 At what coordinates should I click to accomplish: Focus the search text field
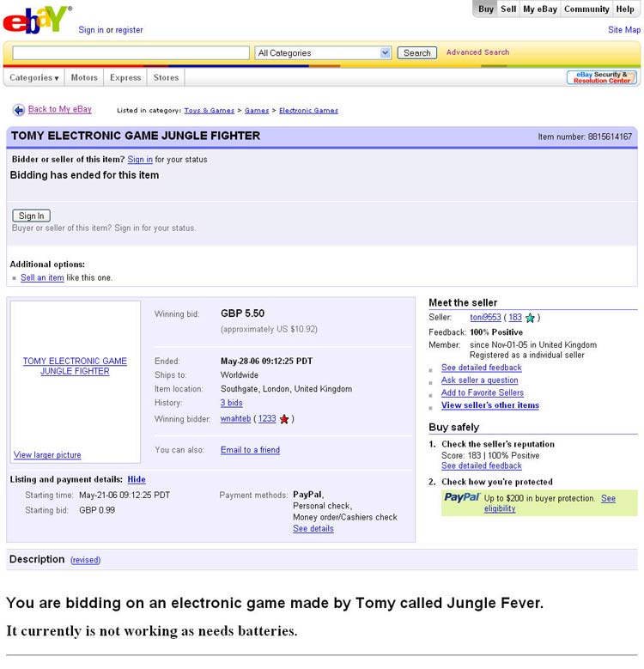coord(131,53)
